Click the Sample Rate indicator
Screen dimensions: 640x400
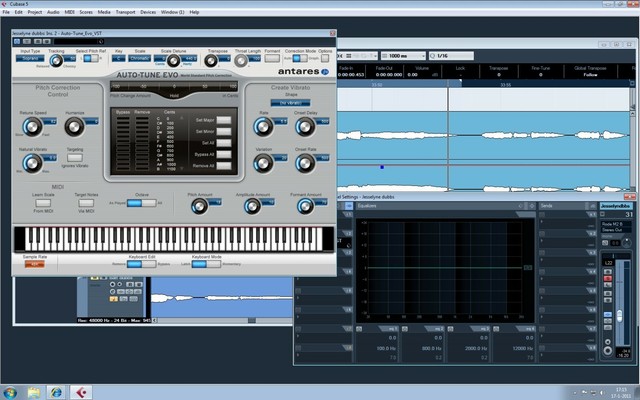click(x=35, y=264)
